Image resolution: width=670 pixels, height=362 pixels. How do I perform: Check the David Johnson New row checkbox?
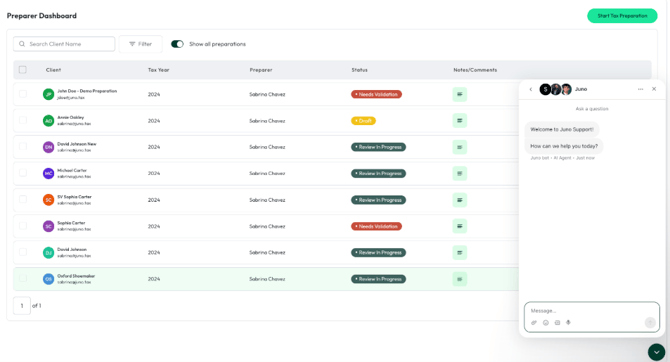(x=23, y=147)
